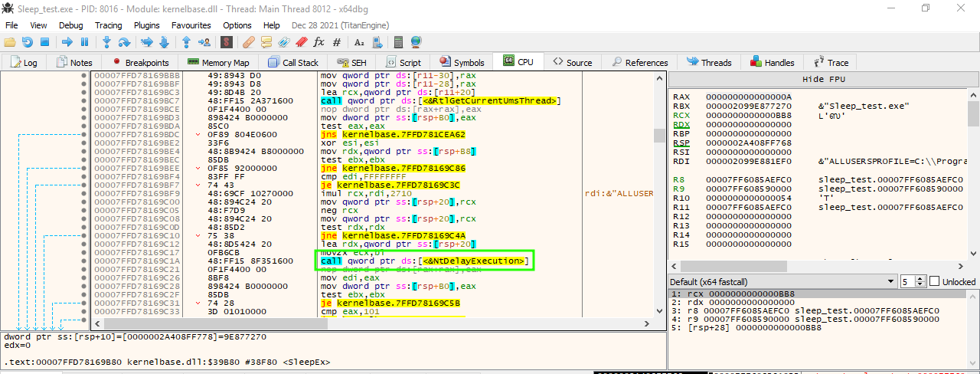Open the Favourites menu
Image resolution: width=980 pixels, height=374 pixels.
click(191, 25)
